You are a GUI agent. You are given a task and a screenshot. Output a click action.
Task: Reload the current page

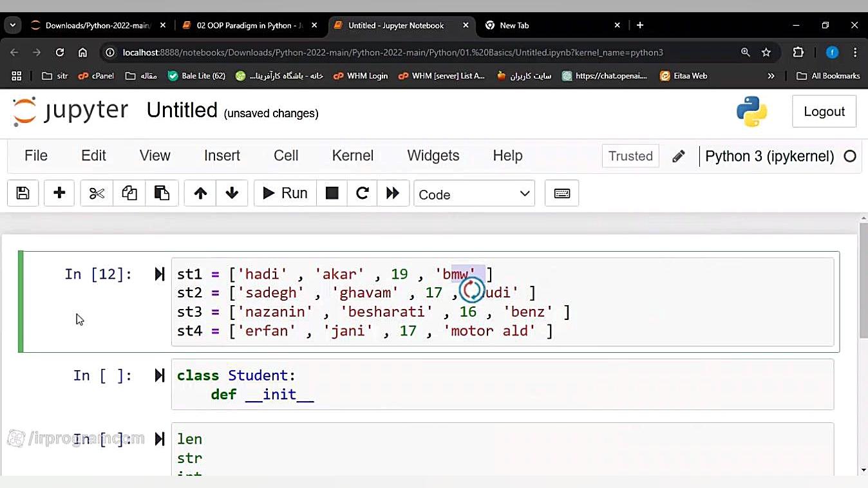(60, 52)
